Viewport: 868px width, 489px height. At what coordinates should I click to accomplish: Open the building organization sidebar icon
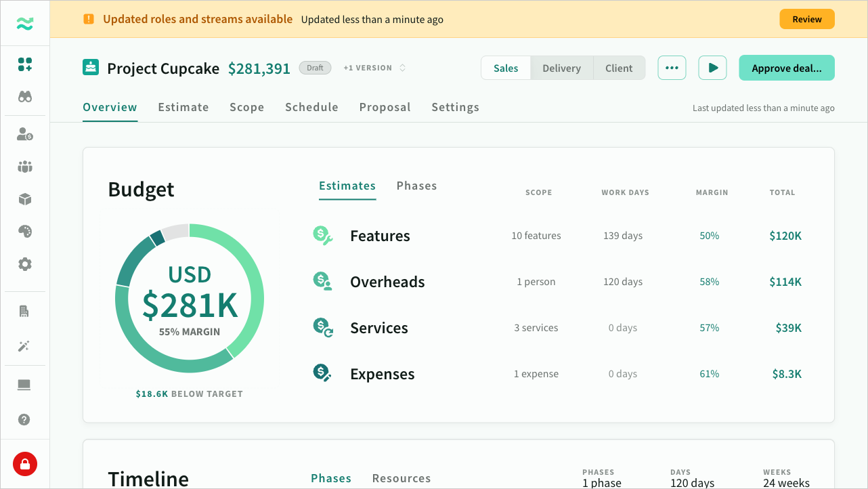pos(24,312)
